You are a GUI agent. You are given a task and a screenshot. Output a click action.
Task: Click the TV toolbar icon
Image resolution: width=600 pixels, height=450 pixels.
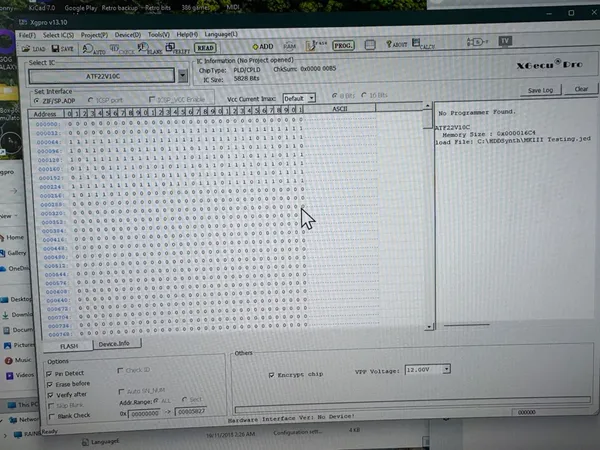click(505, 41)
